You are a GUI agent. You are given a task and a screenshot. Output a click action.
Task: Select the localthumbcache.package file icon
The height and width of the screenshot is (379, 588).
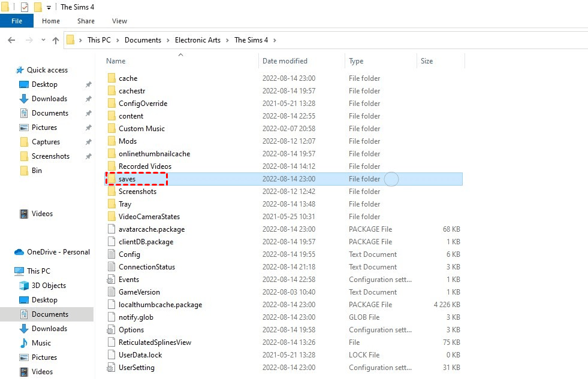111,305
